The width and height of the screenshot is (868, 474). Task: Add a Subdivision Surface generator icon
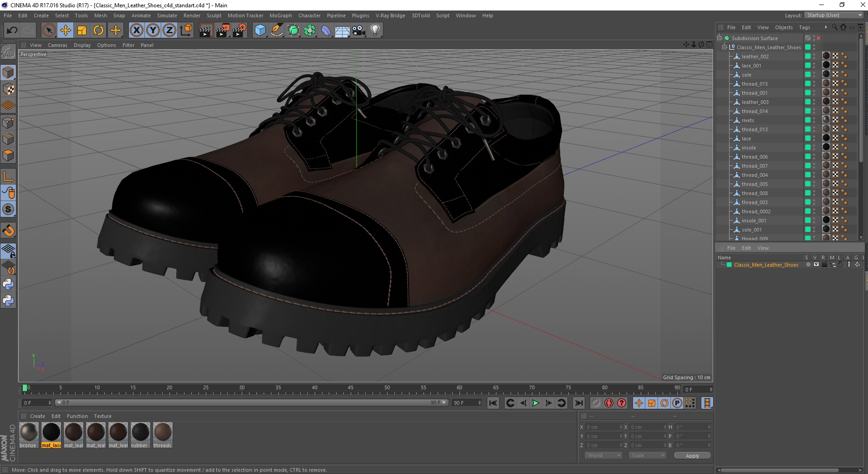(x=293, y=31)
